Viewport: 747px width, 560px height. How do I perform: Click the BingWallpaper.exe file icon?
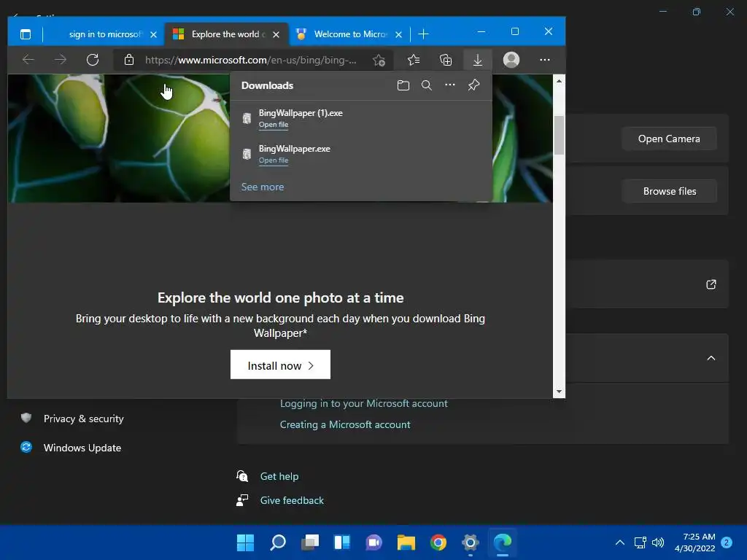point(247,154)
